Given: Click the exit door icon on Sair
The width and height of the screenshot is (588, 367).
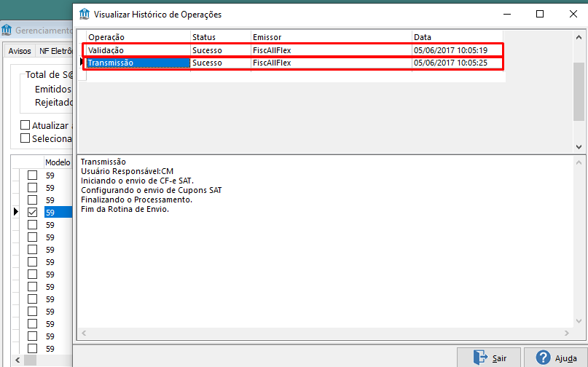Looking at the screenshot, I should (x=480, y=358).
